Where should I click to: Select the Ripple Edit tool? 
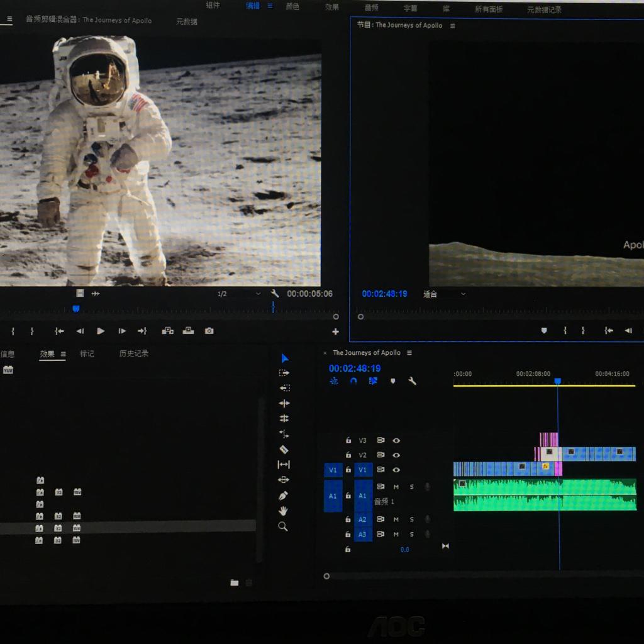coord(284,403)
